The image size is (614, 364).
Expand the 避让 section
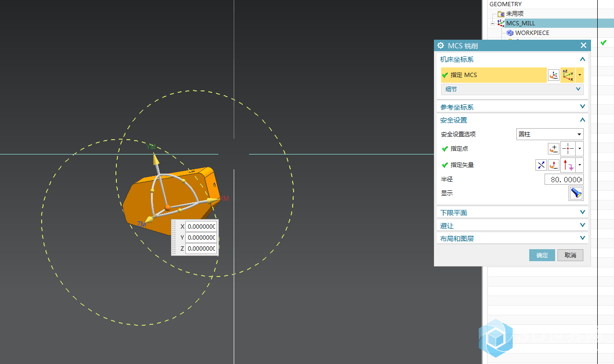582,225
